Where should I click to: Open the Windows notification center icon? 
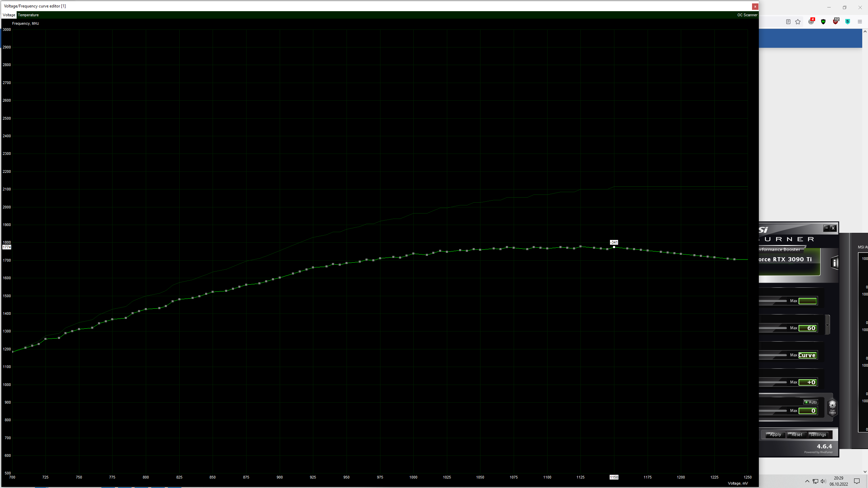coord(857,481)
